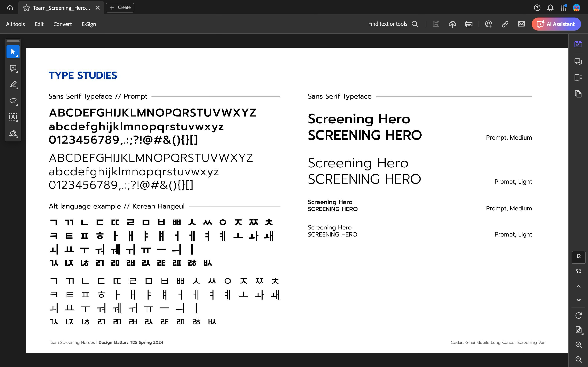The image size is (588, 367).
Task: Open the bookmarks panel
Action: click(x=578, y=78)
